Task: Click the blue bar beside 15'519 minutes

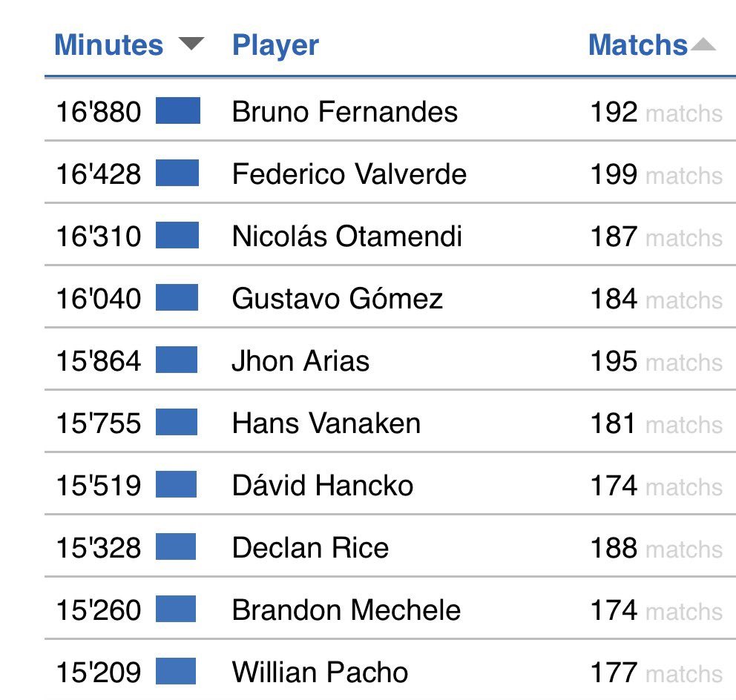Action: tap(176, 485)
